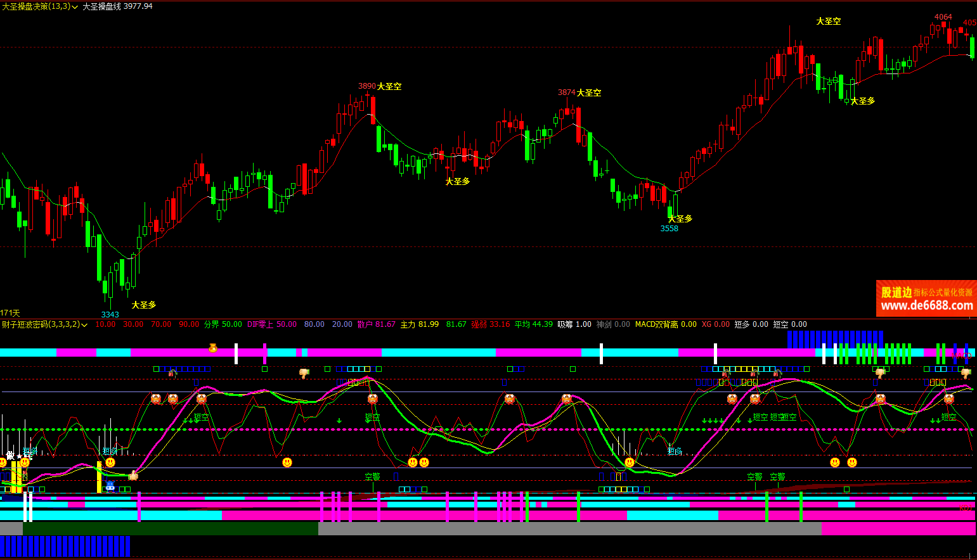Click the first angry face icon on the left
This screenshot has height=560, width=977.
156,398
